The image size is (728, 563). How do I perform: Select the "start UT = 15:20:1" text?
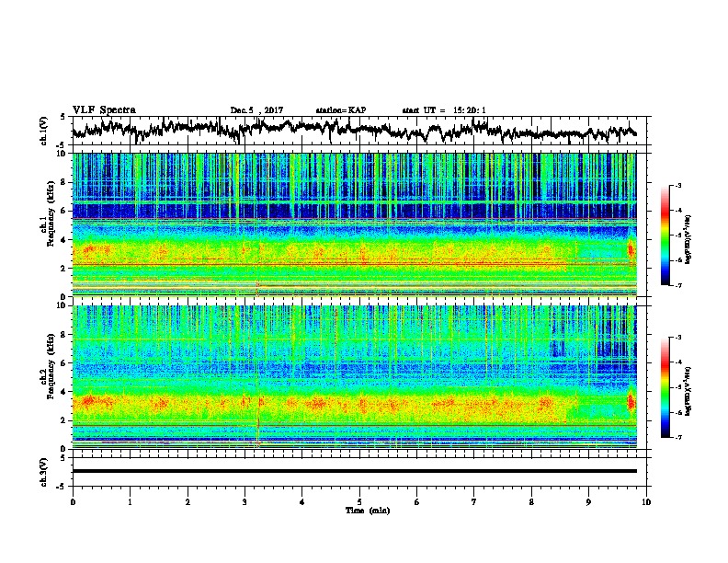click(444, 110)
